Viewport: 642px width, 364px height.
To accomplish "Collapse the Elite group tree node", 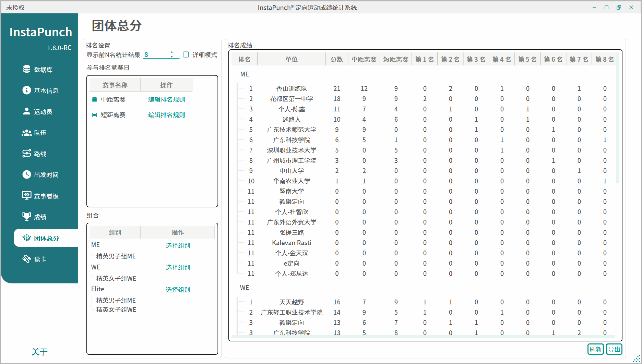I will click(x=97, y=289).
